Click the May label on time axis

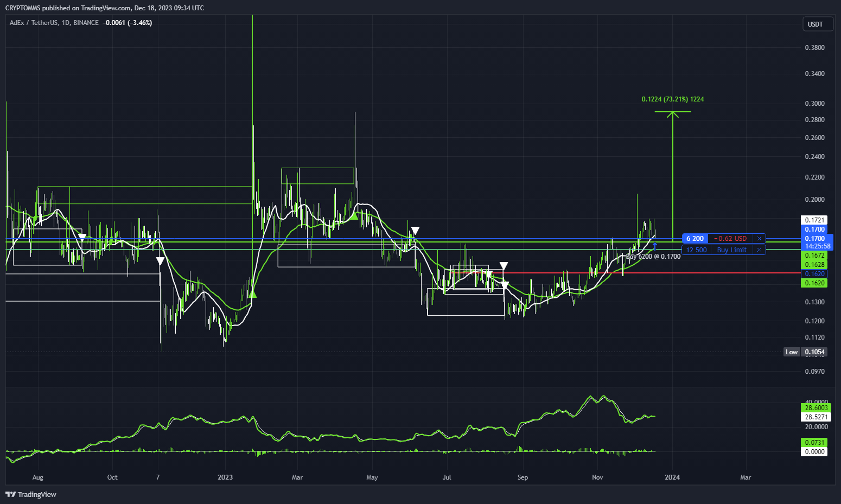[x=372, y=477]
